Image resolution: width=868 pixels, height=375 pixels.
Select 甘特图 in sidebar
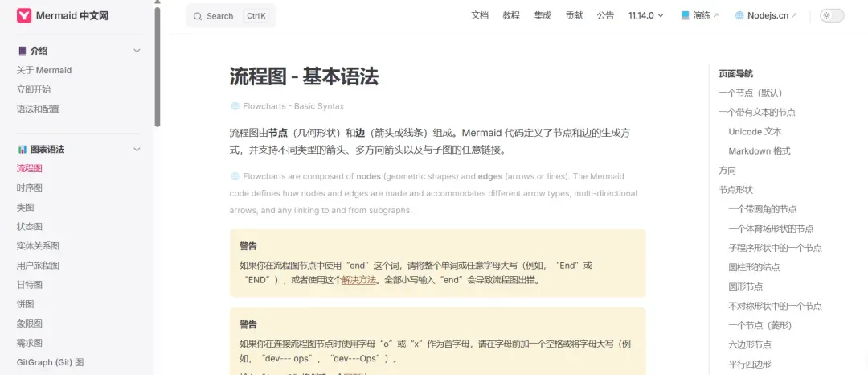30,285
